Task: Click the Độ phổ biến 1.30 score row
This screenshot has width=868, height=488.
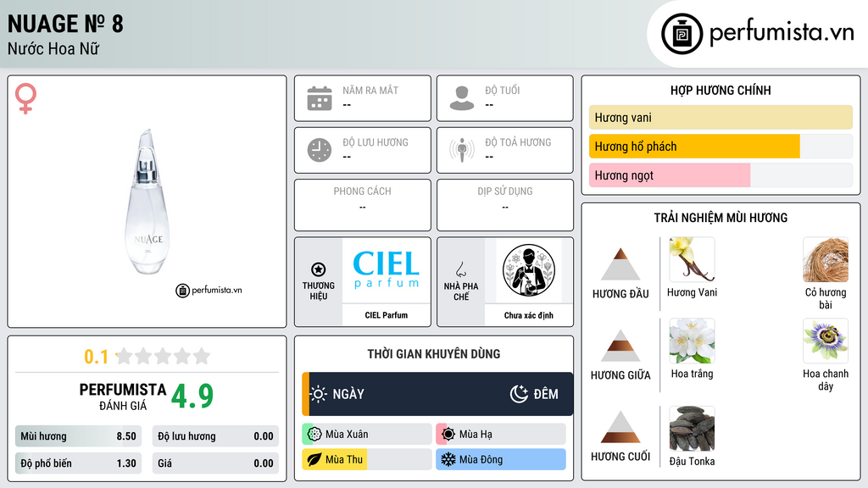Action: [79, 463]
